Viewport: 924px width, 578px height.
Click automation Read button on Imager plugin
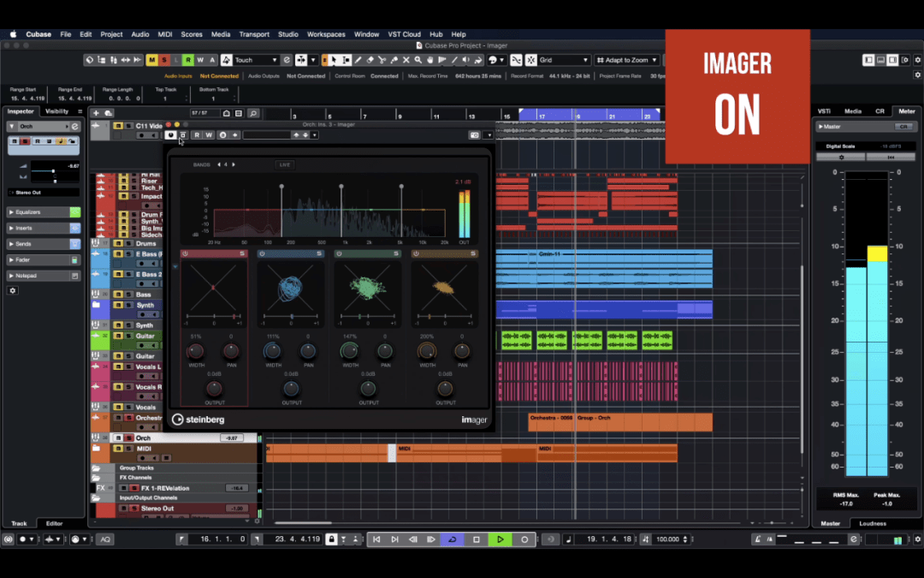click(x=197, y=135)
